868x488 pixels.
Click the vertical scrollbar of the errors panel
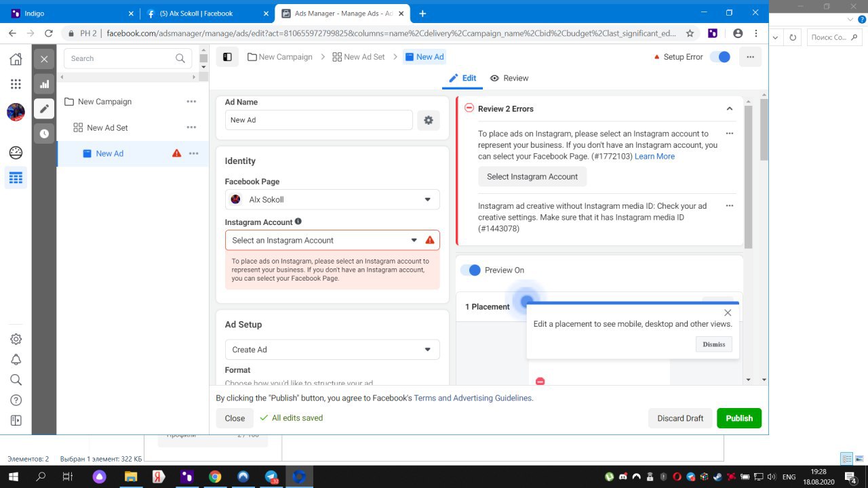click(x=749, y=178)
